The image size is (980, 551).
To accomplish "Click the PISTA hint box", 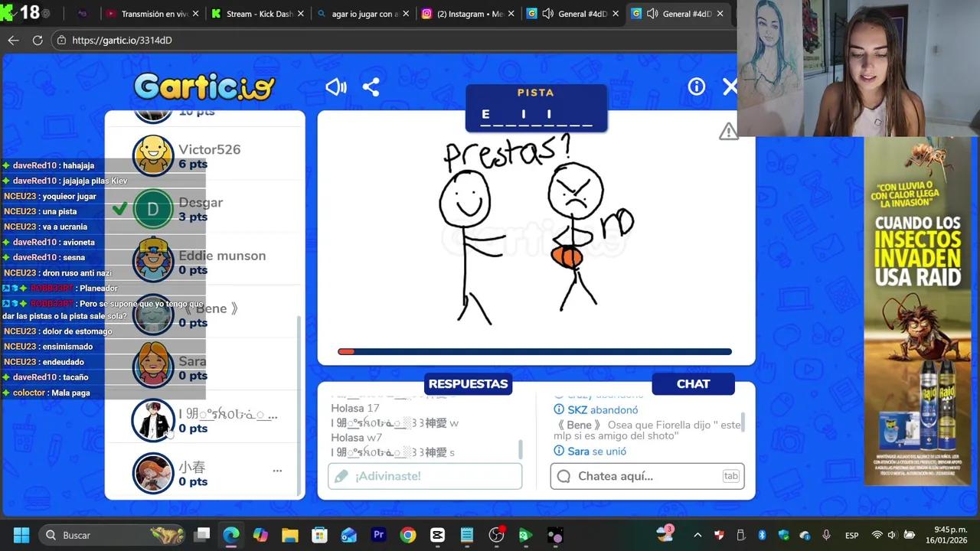I will pyautogui.click(x=536, y=108).
